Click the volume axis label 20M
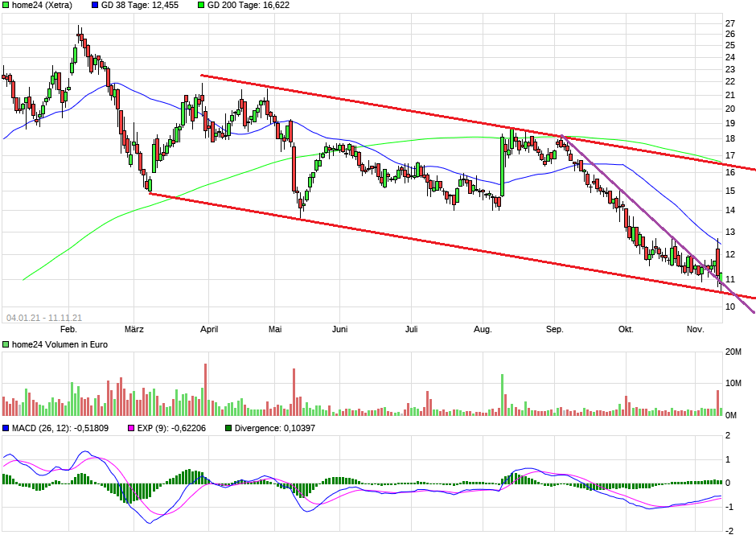 tap(733, 352)
